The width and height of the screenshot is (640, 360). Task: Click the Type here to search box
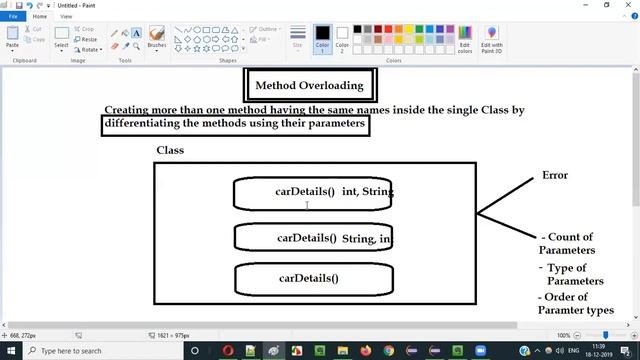point(103,351)
